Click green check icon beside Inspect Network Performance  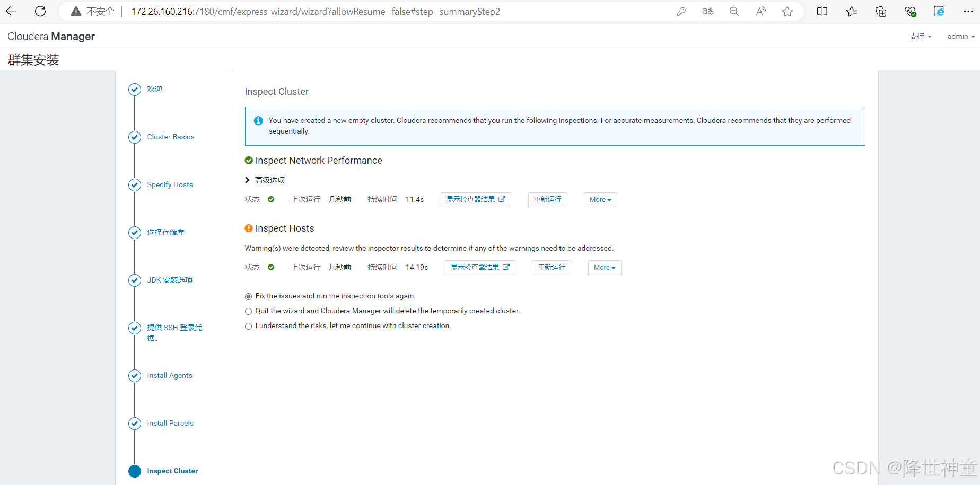[x=249, y=161]
